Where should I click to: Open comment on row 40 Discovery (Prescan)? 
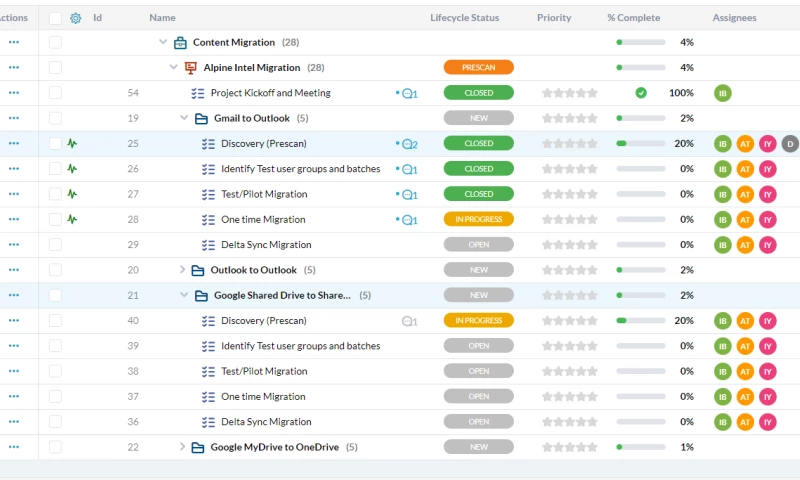coord(409,321)
